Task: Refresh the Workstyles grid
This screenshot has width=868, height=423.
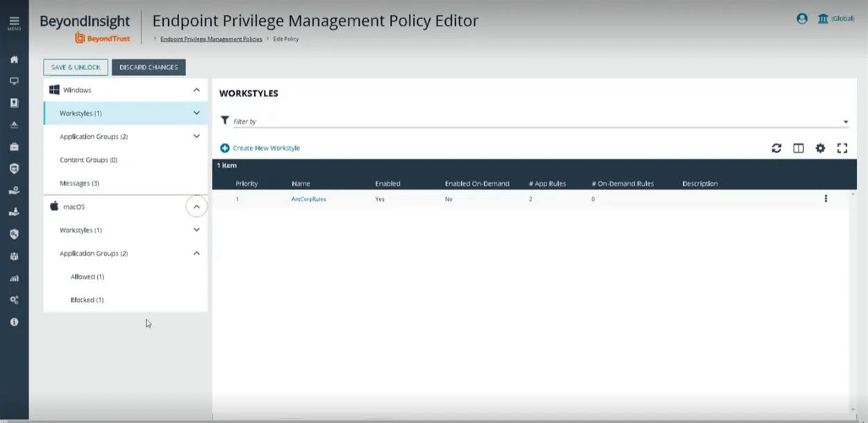Action: click(x=776, y=148)
